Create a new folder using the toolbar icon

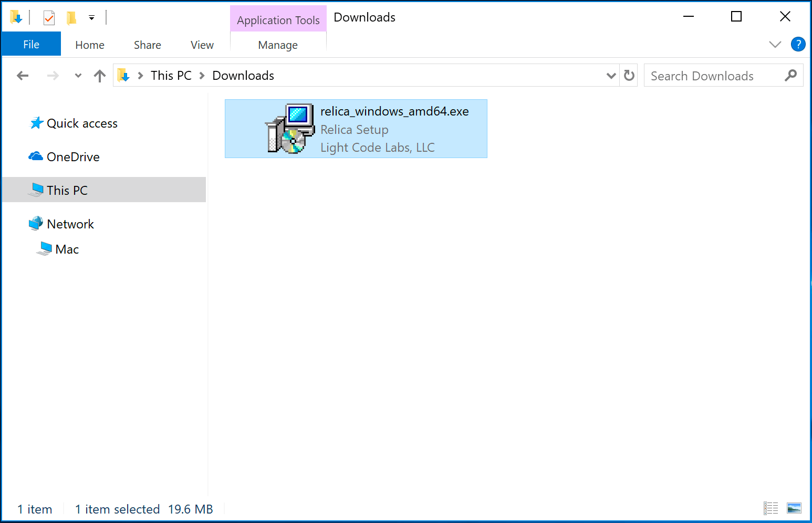[x=71, y=16]
